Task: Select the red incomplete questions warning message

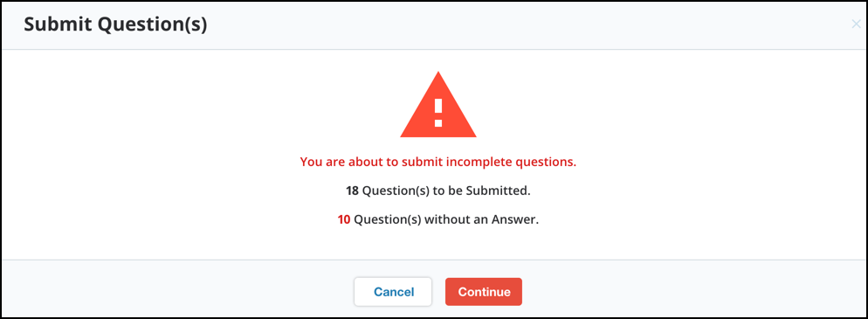Action: [x=437, y=163]
